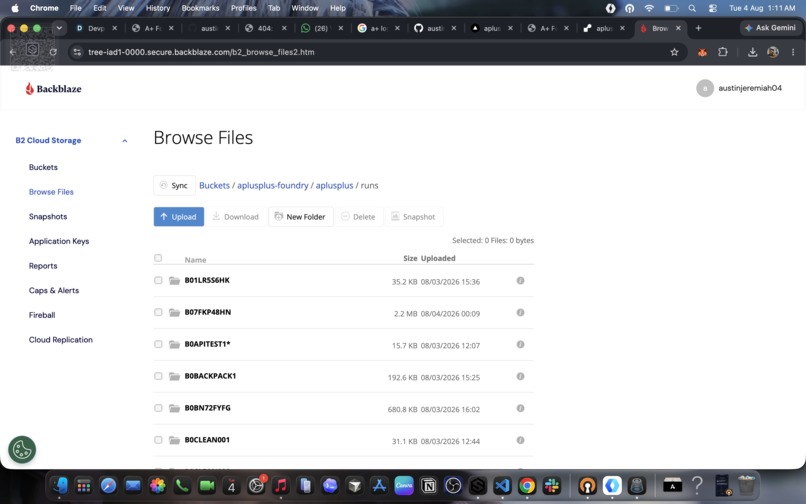Image resolution: width=806 pixels, height=504 pixels.
Task: Open cookie preferences icon
Action: (22, 450)
